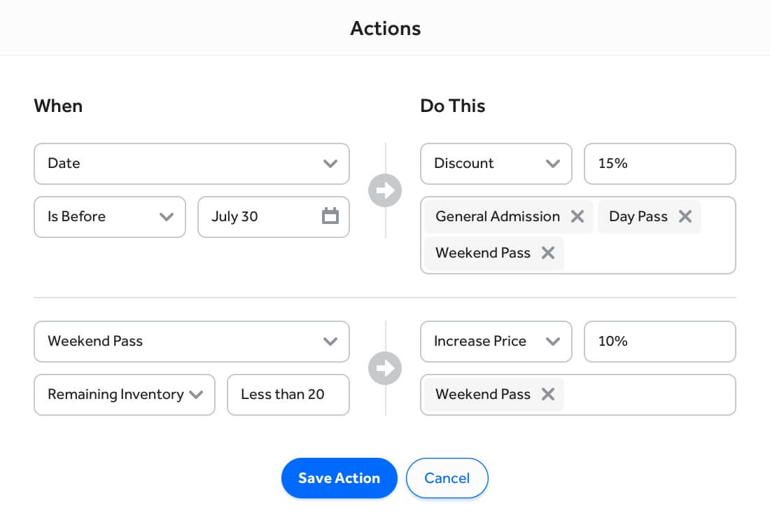
Task: Click the Save Action button
Action: click(x=339, y=478)
